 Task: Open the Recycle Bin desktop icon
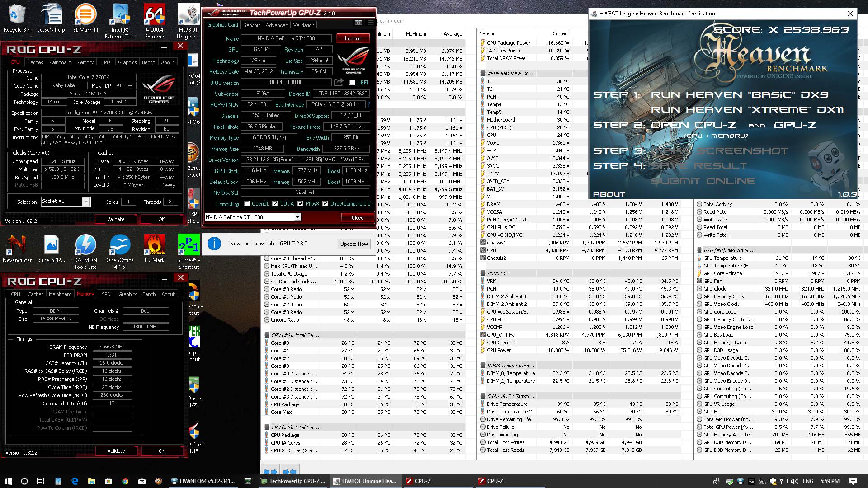click(x=17, y=19)
